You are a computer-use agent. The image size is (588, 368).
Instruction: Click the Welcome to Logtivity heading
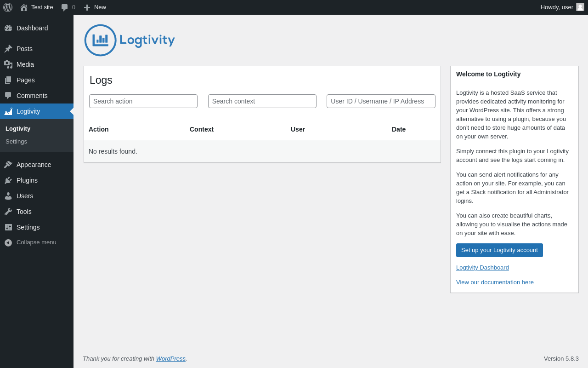point(488,74)
